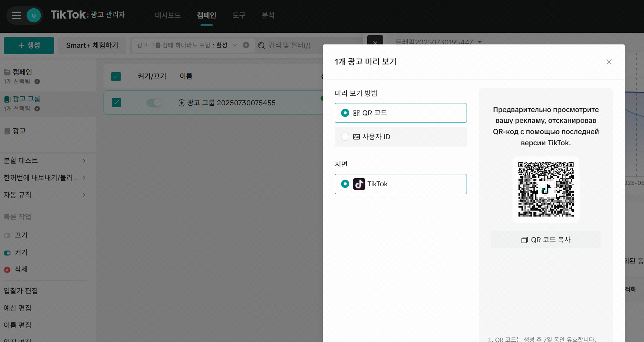Viewport: 644px width, 342px height.
Task: Click Smart+ 체험하기 button
Action: (92, 45)
